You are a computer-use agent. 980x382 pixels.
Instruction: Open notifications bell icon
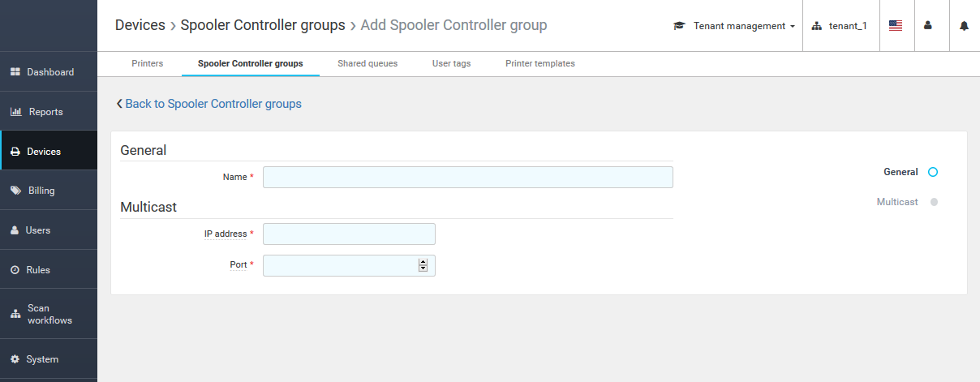(964, 26)
